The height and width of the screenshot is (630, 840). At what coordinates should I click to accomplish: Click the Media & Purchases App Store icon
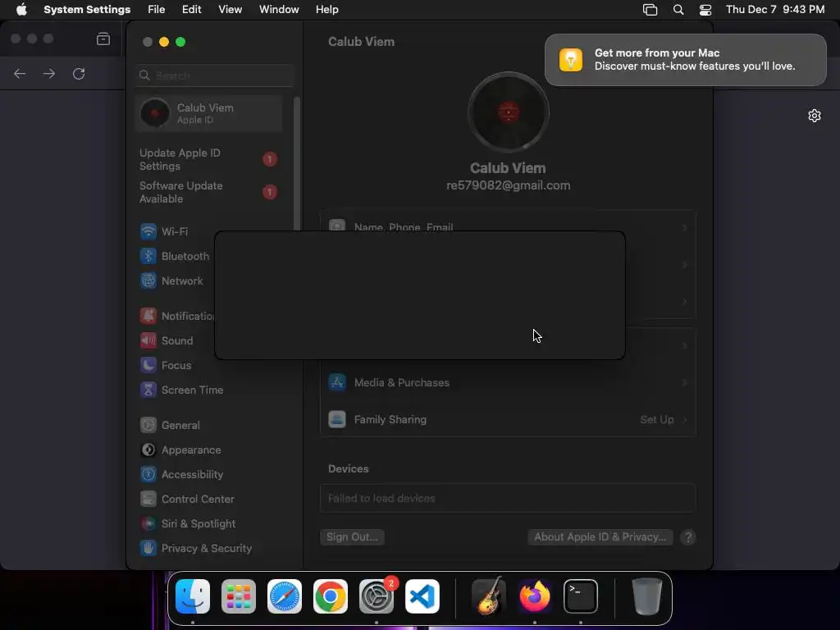tap(337, 382)
